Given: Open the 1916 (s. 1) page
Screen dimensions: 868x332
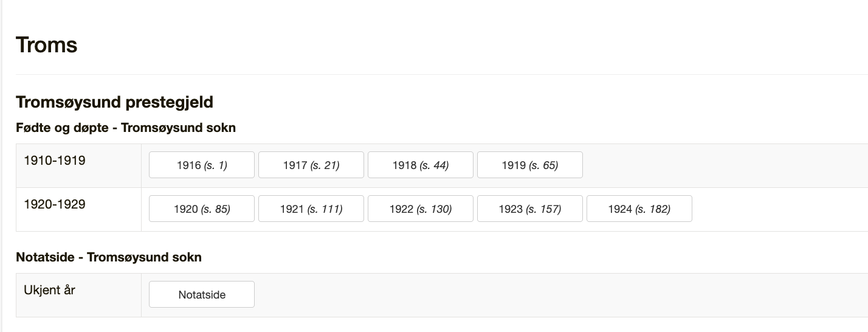Looking at the screenshot, I should click(202, 165).
